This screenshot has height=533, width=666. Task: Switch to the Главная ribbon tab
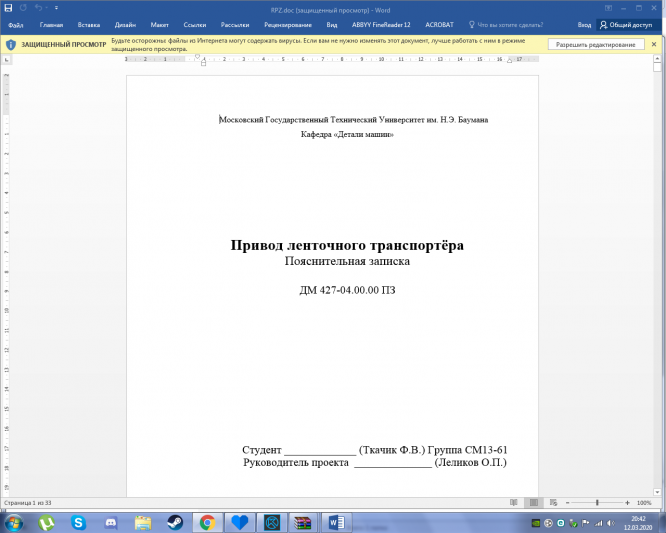click(51, 25)
